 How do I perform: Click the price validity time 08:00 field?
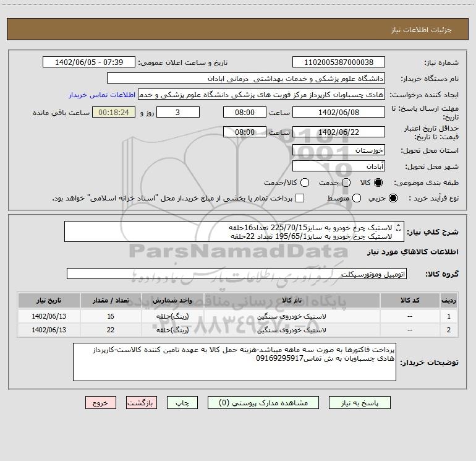pyautogui.click(x=245, y=132)
